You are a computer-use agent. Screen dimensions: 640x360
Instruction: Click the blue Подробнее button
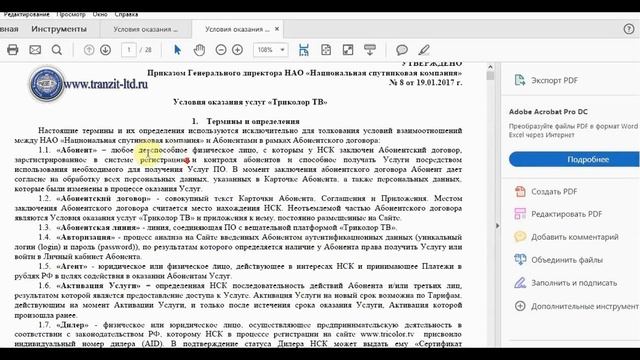click(x=574, y=159)
